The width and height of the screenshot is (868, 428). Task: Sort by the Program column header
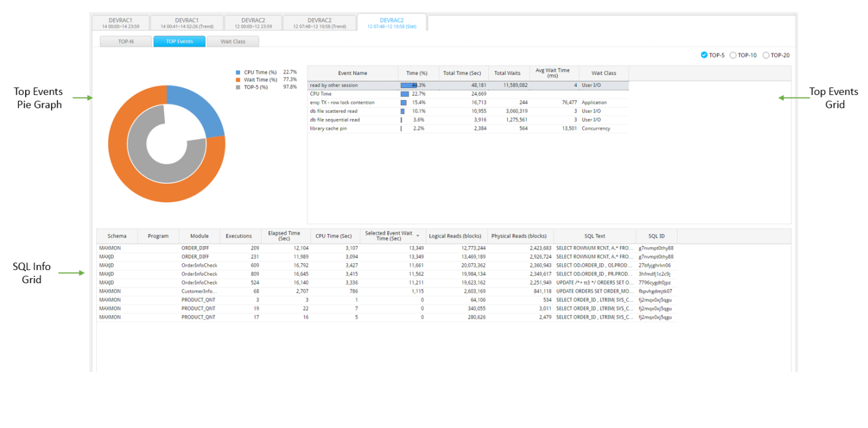point(158,236)
